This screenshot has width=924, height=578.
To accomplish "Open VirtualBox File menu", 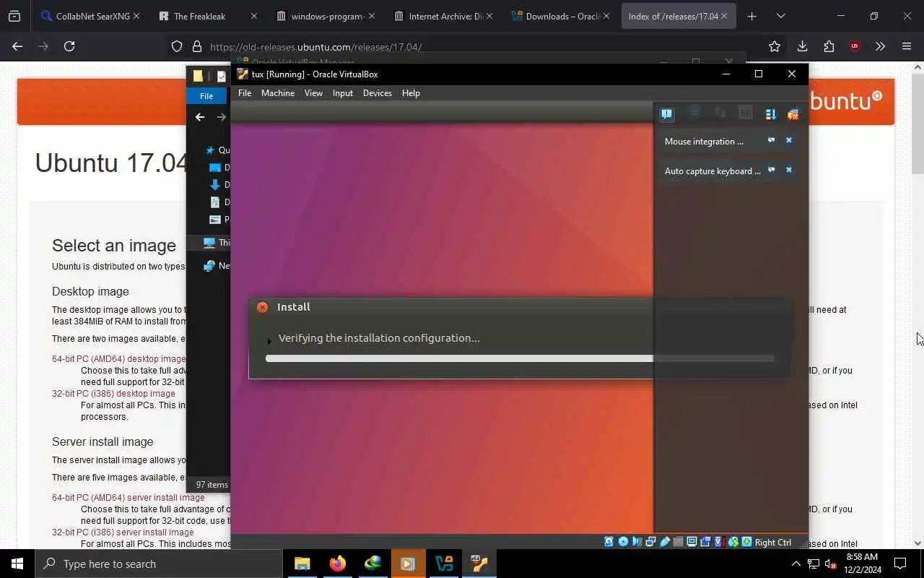I will coord(245,93).
